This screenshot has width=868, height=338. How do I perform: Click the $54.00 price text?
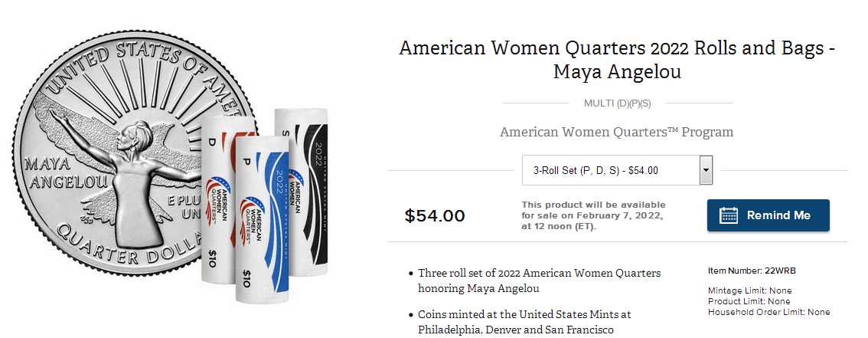[x=435, y=216]
